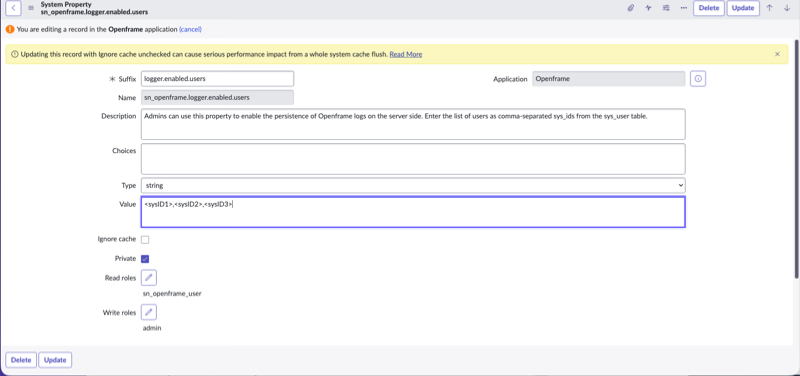Click into the Value text area
800x376 pixels.
tap(413, 212)
